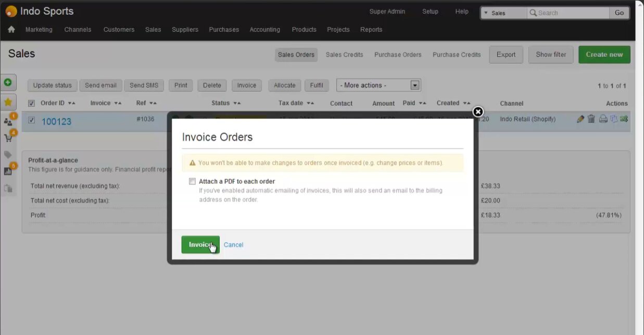Enable 'Attach a PDF to each order' checkbox
644x335 pixels.
[193, 181]
